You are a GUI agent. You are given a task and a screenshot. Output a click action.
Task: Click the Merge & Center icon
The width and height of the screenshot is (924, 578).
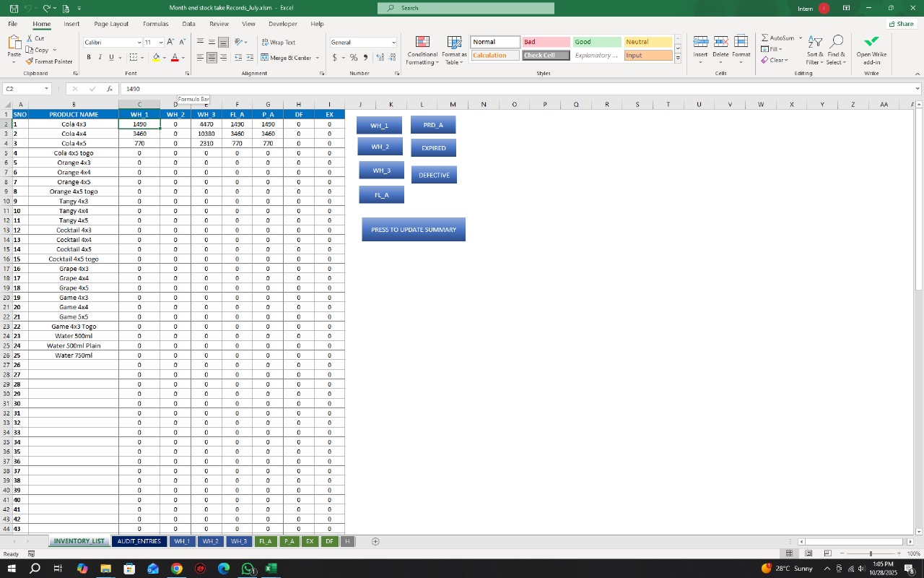[265, 58]
